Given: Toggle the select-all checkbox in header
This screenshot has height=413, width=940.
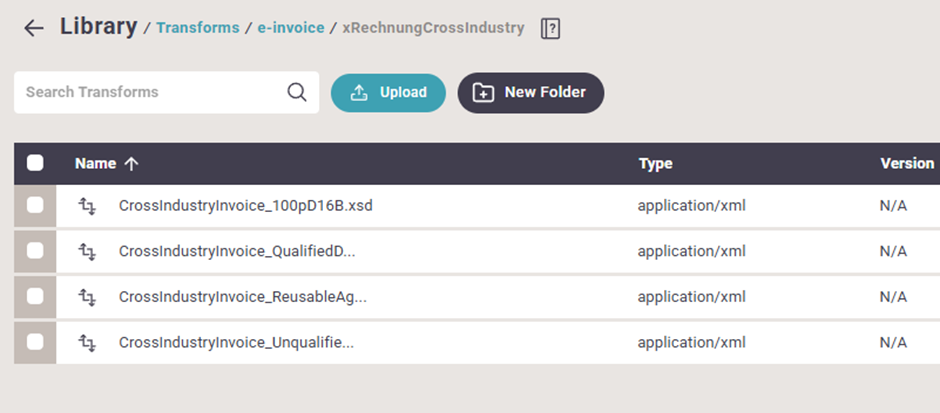Looking at the screenshot, I should point(35,163).
